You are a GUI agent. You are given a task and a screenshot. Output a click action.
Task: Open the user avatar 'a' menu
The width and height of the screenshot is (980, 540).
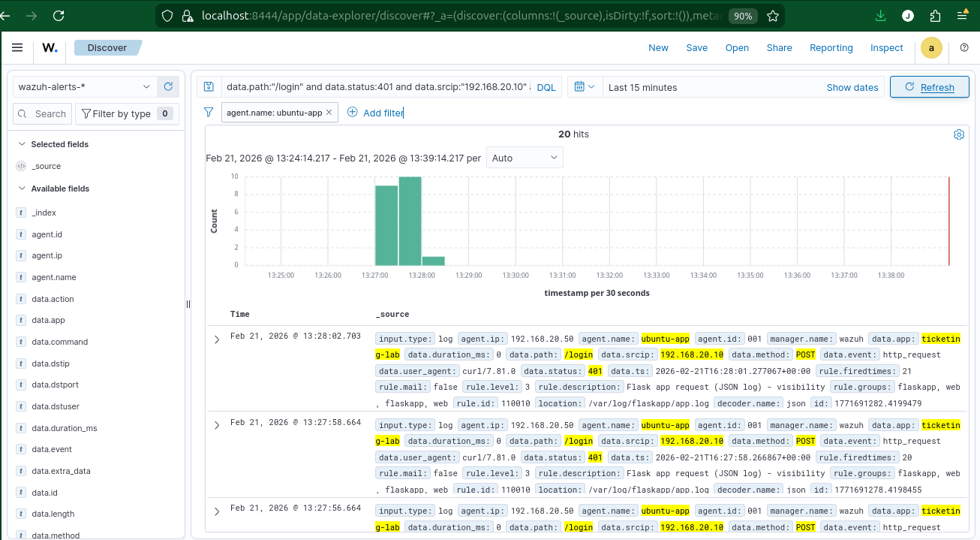click(x=931, y=48)
